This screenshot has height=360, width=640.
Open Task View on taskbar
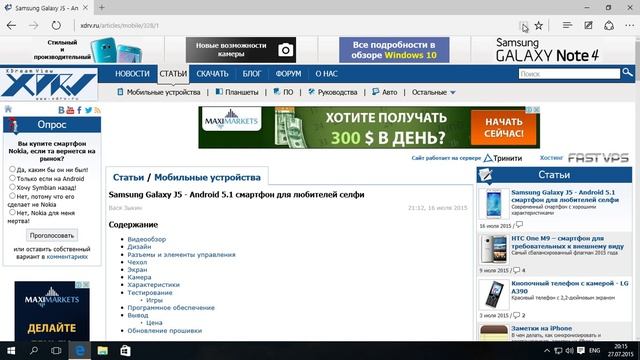tap(56, 351)
